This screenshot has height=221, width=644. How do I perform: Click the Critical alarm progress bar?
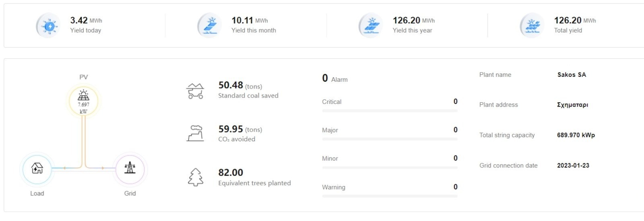[390, 111]
